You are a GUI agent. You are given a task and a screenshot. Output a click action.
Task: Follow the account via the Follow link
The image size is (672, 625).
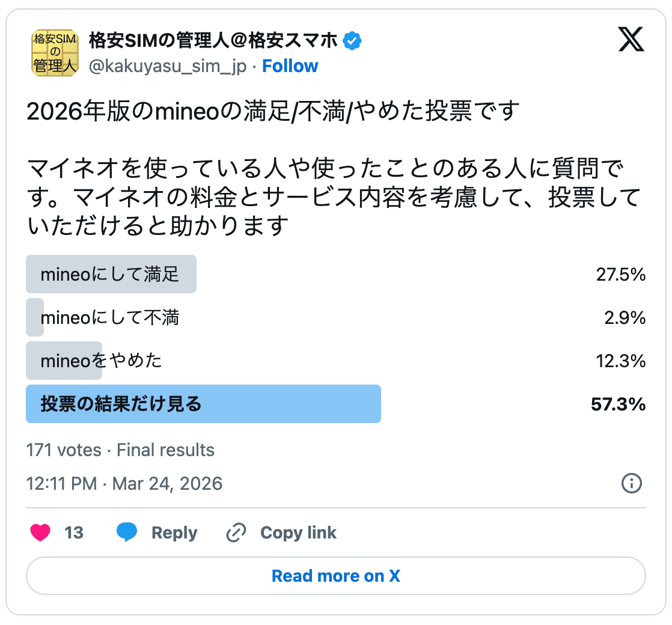click(x=290, y=66)
